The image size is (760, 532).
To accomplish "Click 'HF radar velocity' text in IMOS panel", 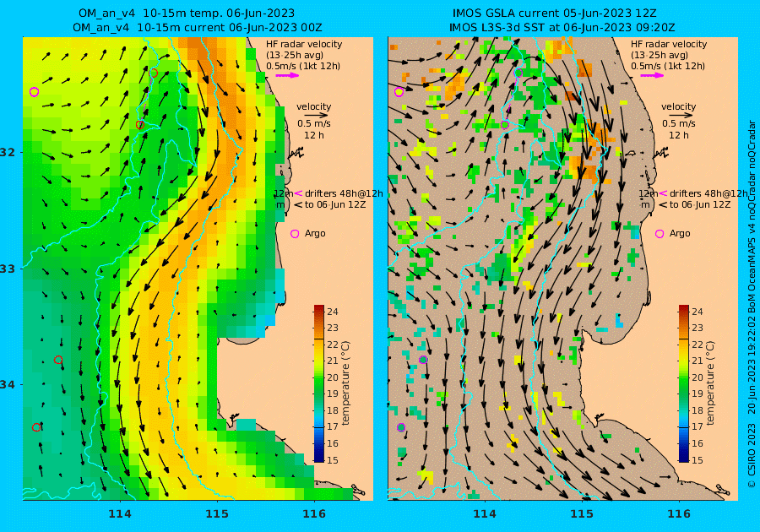I will click(669, 44).
